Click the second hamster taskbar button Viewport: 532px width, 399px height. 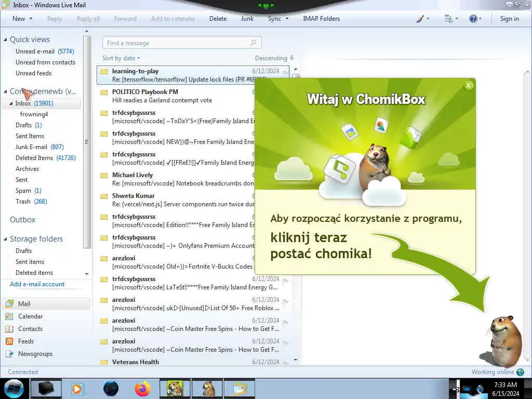[207, 389]
